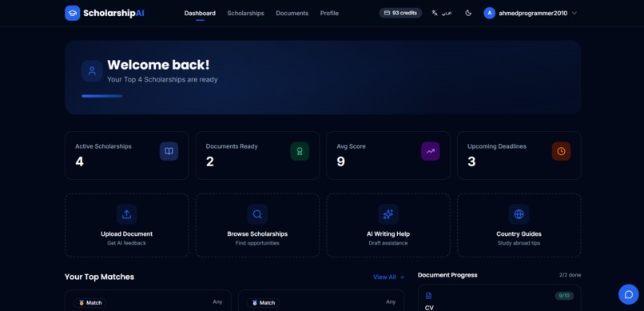Click the Avg Score trend icon

[x=431, y=151]
